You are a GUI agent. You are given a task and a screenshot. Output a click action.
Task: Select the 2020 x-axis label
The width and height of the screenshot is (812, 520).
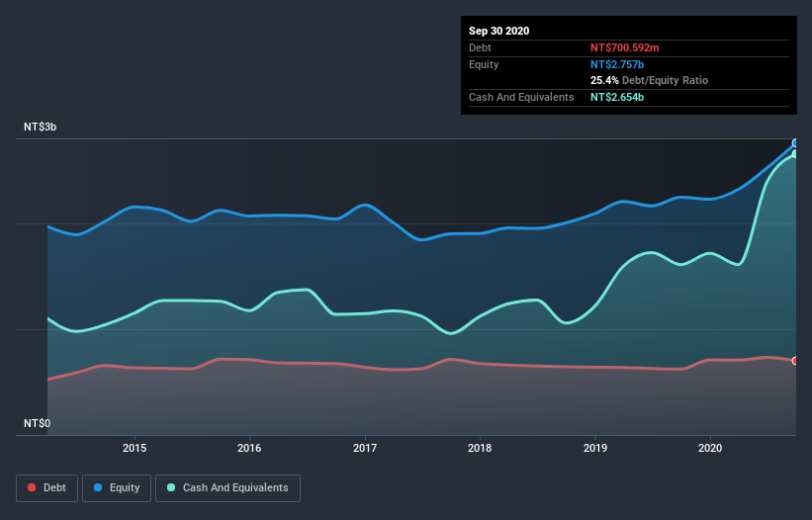710,448
